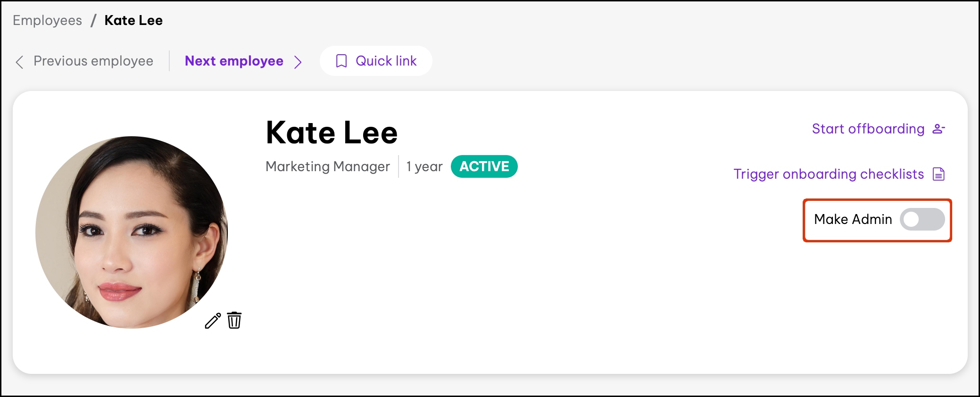Click the Start offboarding link text
Image resolution: width=980 pixels, height=397 pixels.
tap(868, 129)
